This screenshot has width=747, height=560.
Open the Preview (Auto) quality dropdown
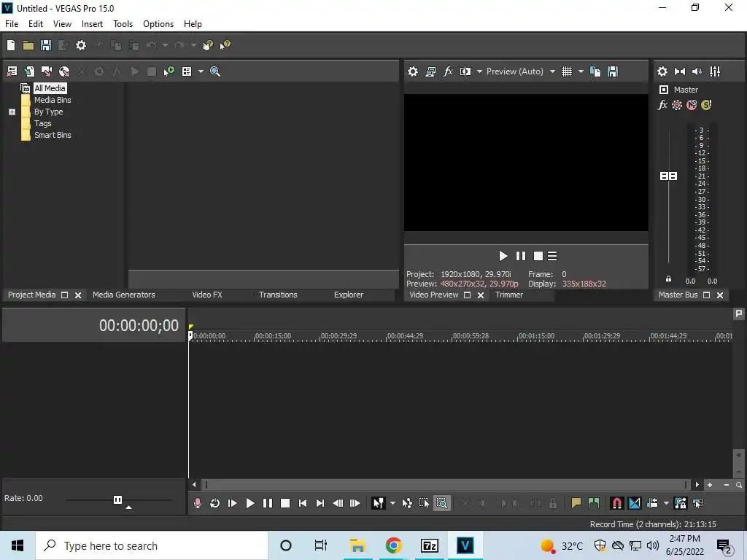[552, 71]
